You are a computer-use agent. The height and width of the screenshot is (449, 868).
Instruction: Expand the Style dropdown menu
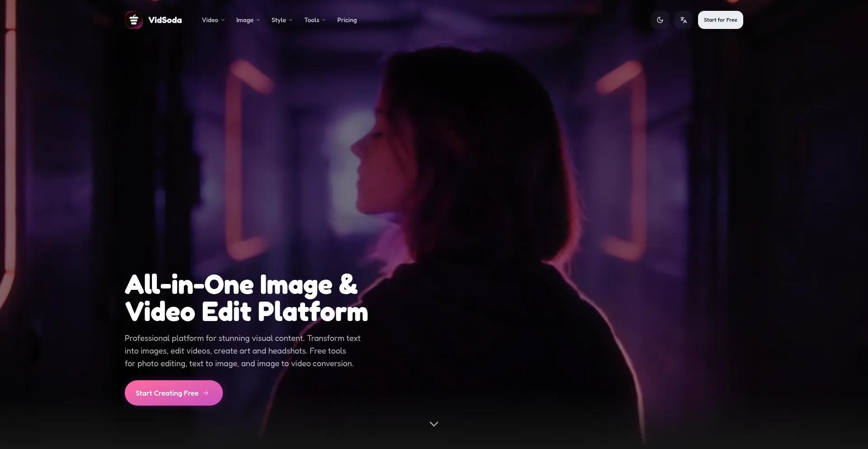282,20
